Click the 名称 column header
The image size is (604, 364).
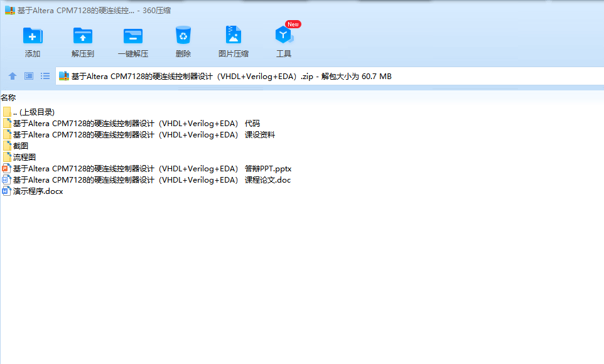8,98
